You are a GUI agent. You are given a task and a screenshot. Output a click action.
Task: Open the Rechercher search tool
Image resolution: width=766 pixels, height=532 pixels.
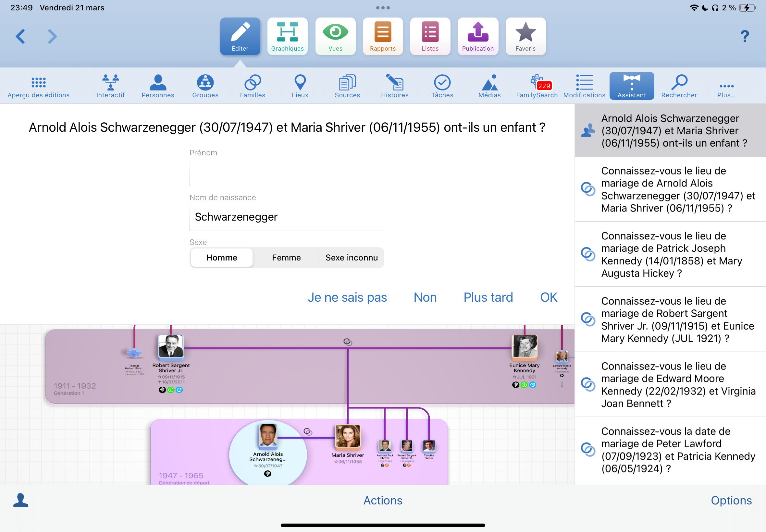point(679,86)
